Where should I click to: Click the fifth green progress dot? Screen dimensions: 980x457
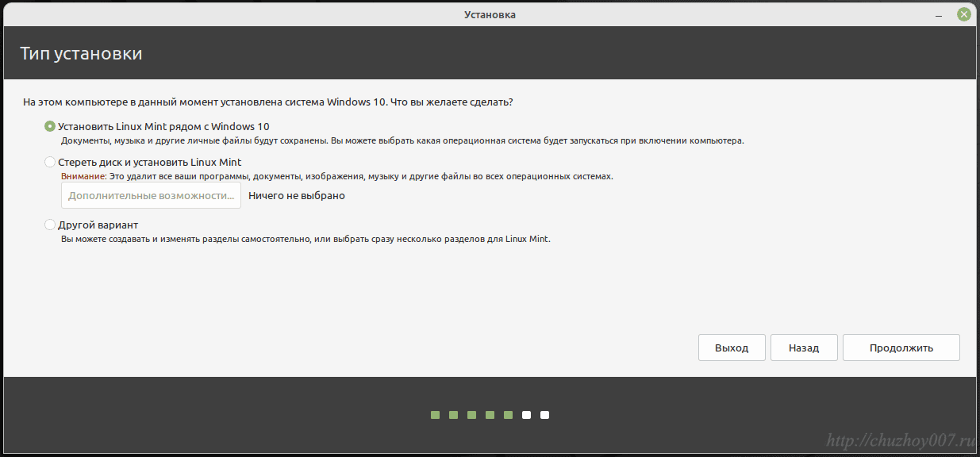508,415
